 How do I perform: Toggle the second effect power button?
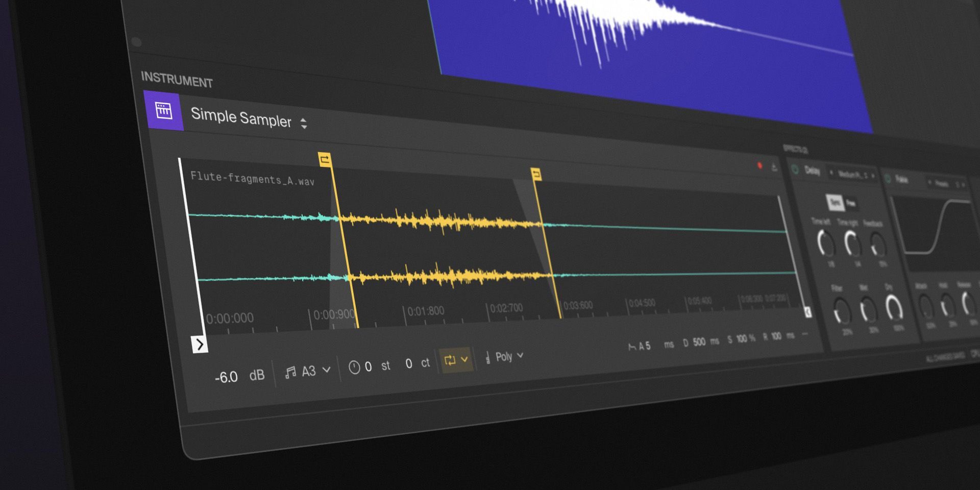pos(888,179)
